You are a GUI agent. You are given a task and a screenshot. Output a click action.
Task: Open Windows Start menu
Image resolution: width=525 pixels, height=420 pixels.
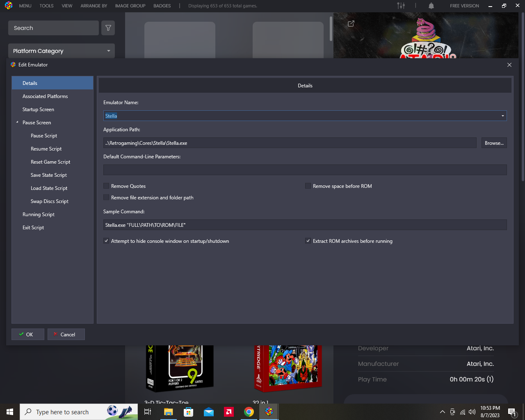pyautogui.click(x=10, y=412)
